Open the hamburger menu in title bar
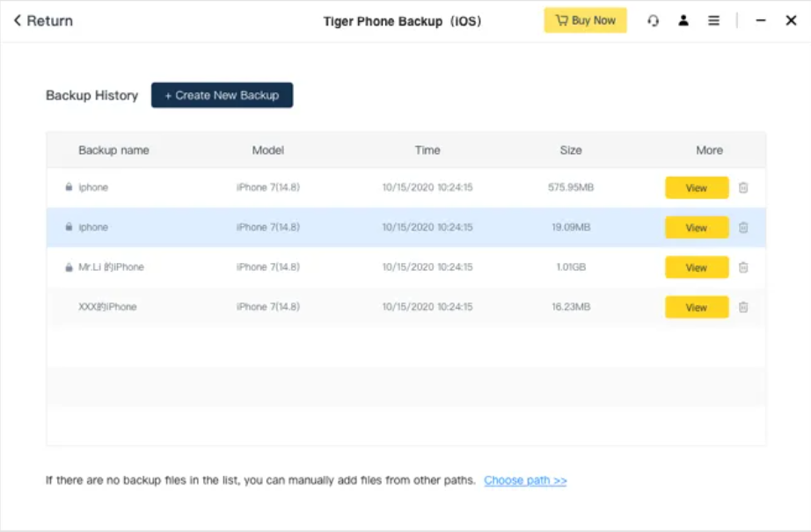Image resolution: width=811 pixels, height=532 pixels. (713, 21)
